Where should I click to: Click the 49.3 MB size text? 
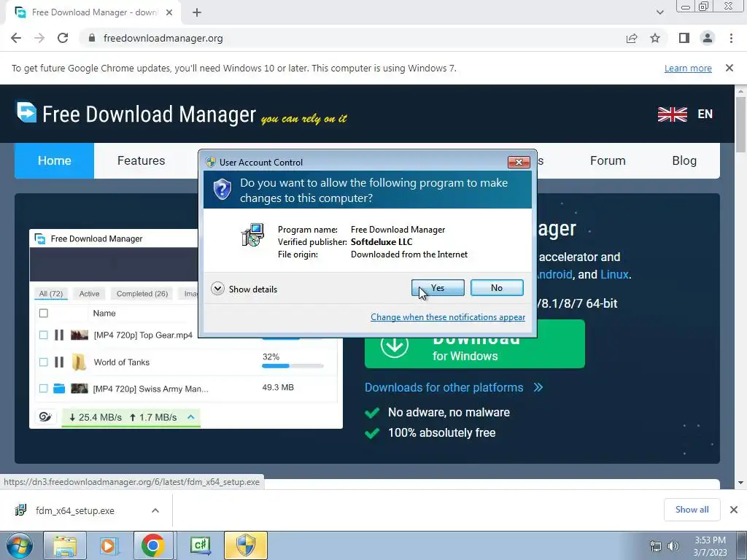tap(278, 387)
